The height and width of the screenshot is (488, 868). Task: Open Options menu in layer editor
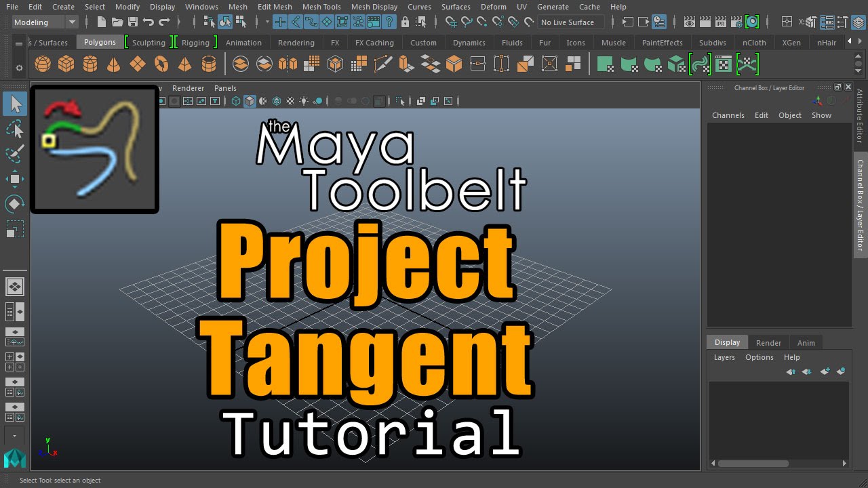pyautogui.click(x=759, y=357)
